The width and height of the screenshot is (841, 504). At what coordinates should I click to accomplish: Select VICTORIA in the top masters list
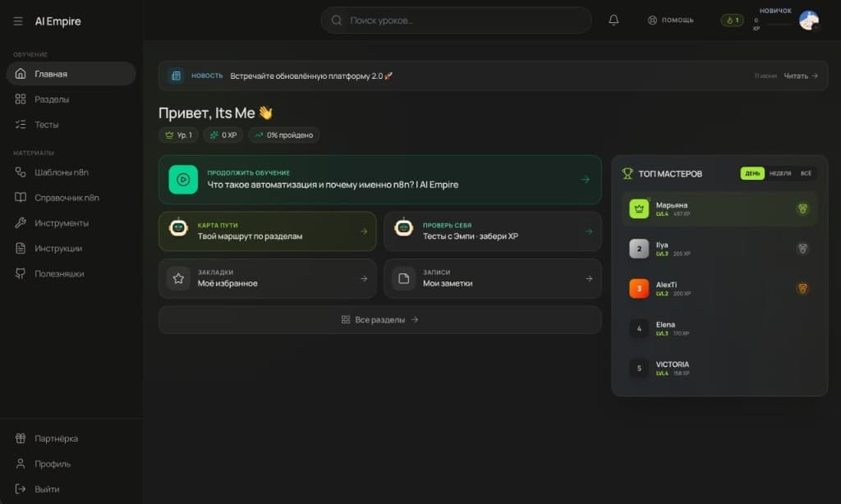719,368
